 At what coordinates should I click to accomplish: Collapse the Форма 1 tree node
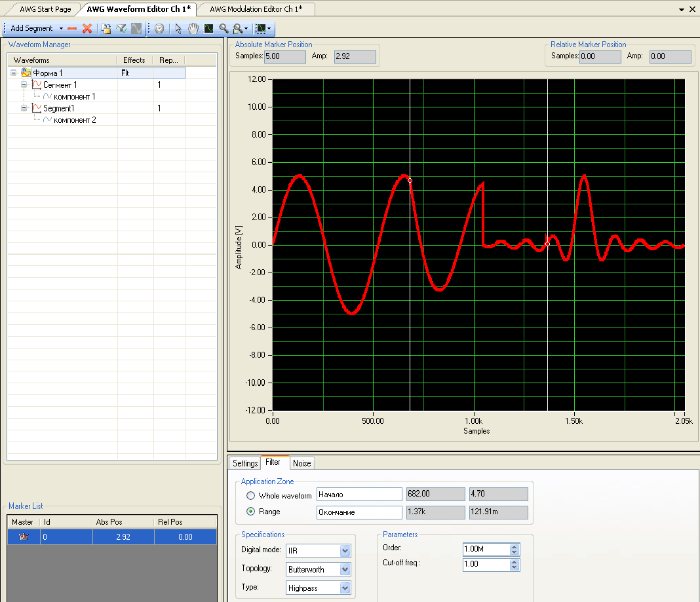click(14, 73)
